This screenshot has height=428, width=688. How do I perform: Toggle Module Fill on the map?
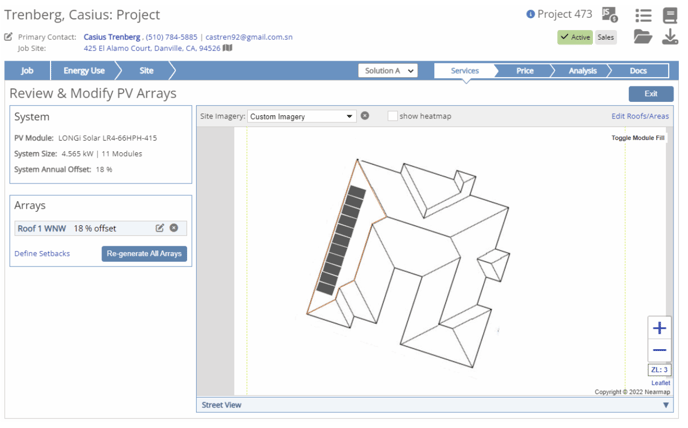638,138
